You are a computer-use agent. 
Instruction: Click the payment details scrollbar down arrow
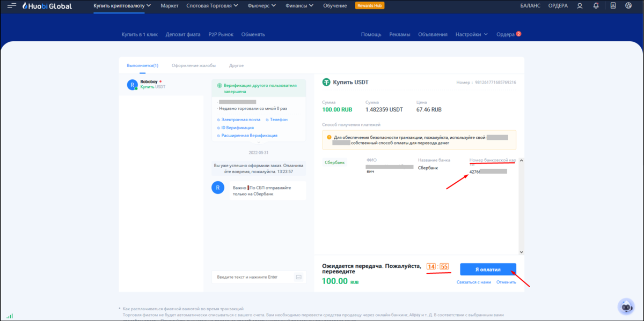(521, 252)
